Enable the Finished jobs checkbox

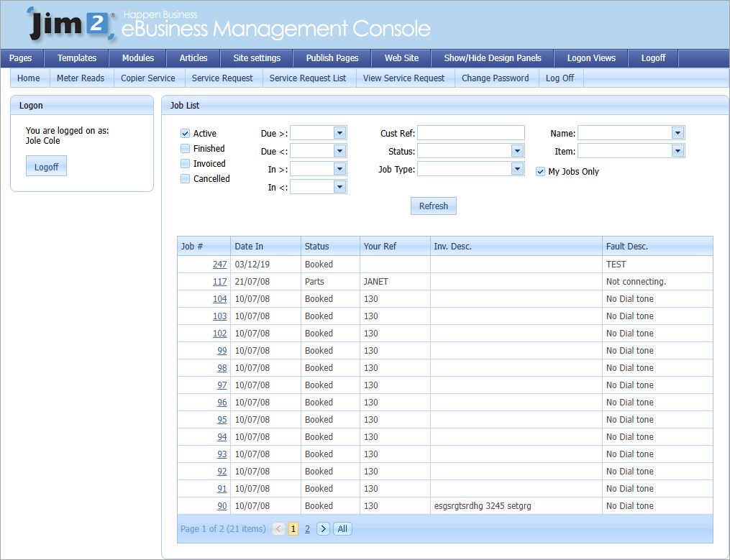point(185,149)
